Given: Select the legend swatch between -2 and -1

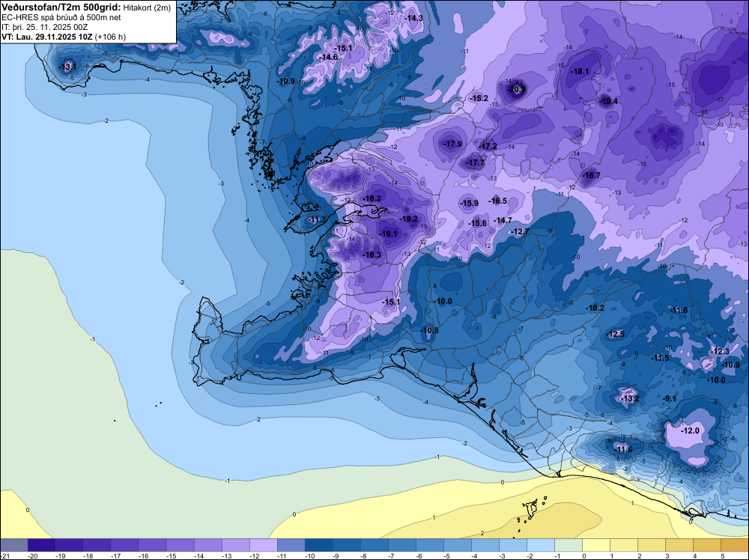Looking at the screenshot, I should 541,545.
